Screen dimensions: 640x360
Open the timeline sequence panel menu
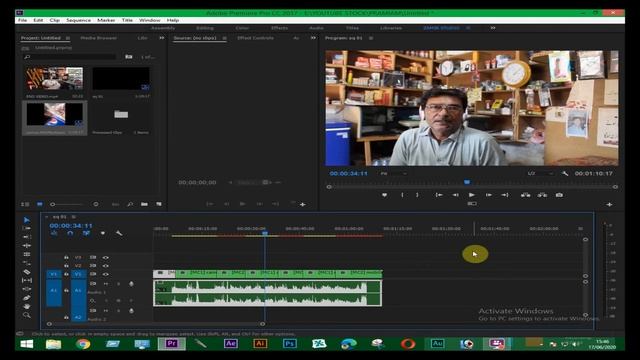pos(73,217)
